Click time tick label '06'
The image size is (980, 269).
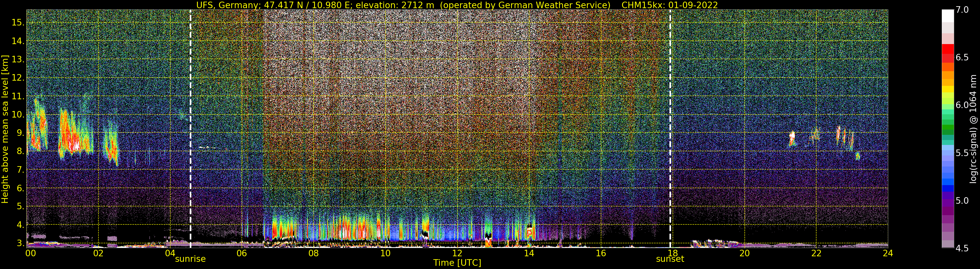(x=242, y=253)
